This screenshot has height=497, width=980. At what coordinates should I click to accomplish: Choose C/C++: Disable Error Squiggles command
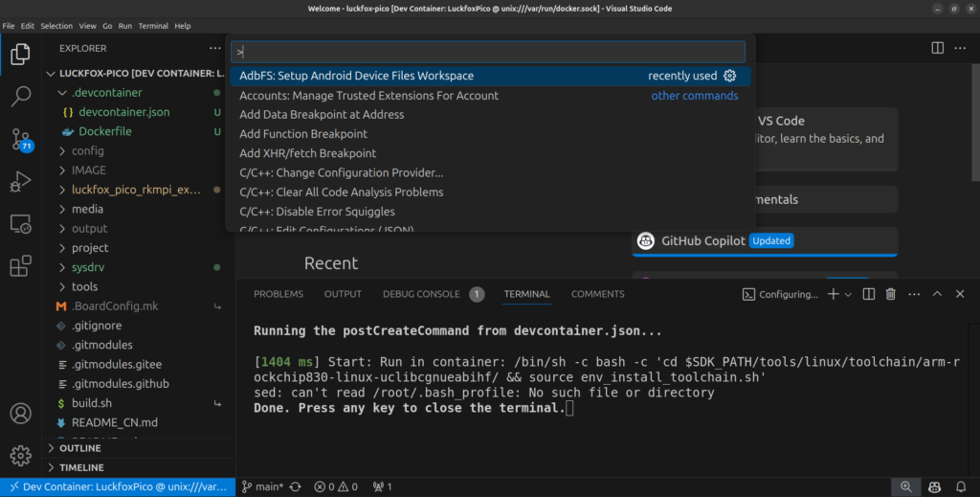pos(491,212)
